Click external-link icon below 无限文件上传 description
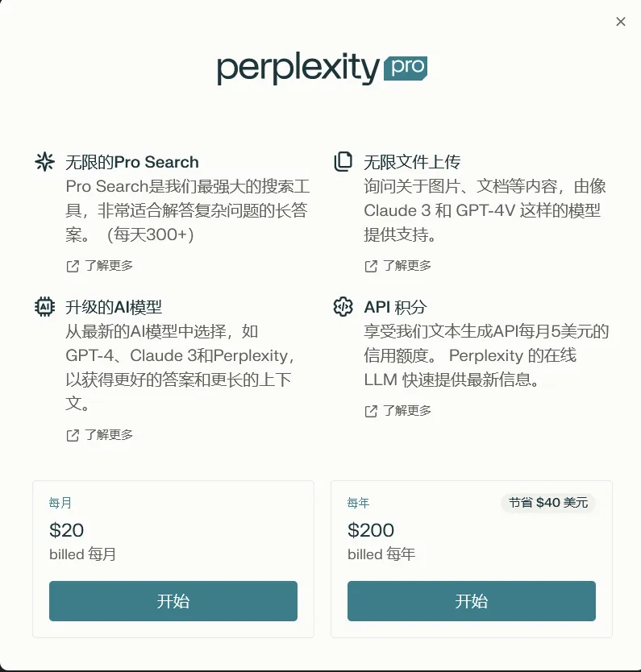This screenshot has width=641, height=672. pos(371,266)
